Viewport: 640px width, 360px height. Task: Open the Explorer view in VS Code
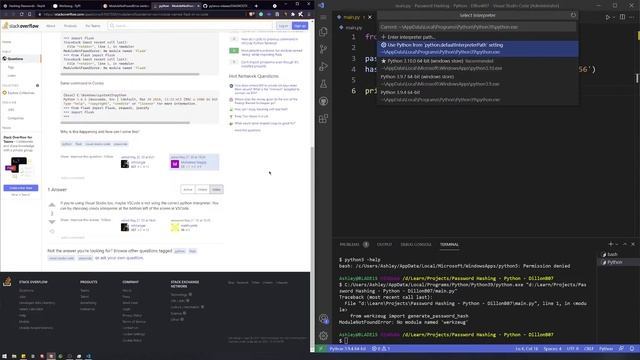pos(323,32)
